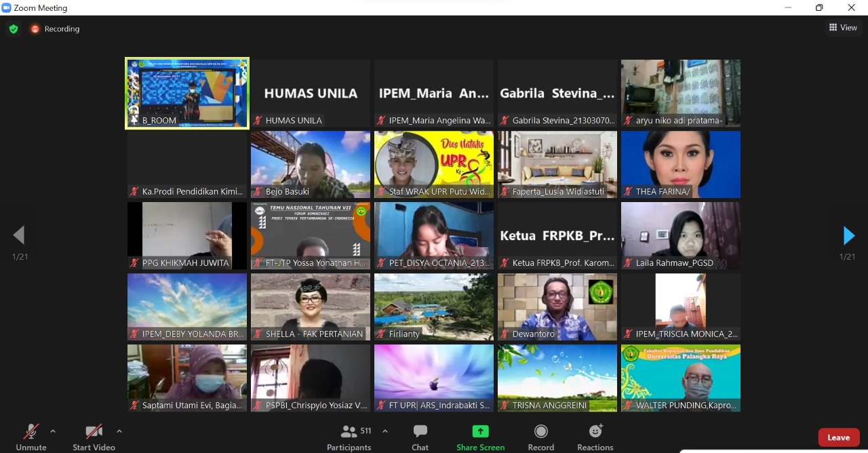Open the View layout menu
868x453 pixels.
[x=843, y=28]
